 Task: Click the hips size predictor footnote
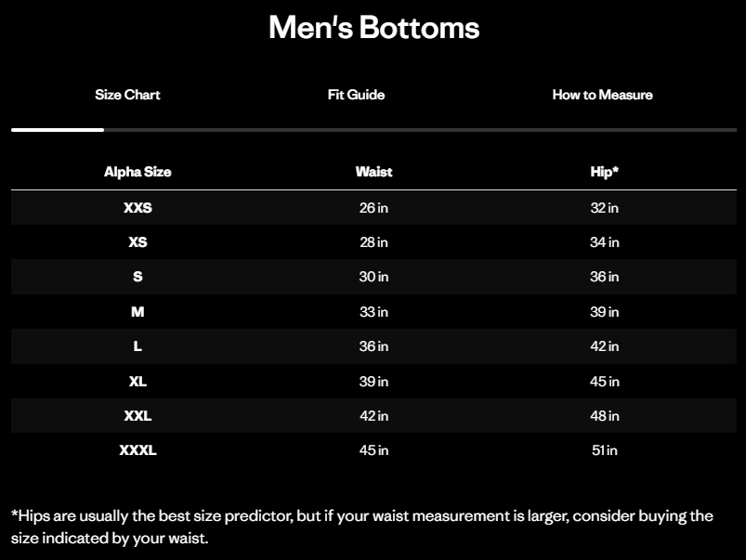pos(361,527)
